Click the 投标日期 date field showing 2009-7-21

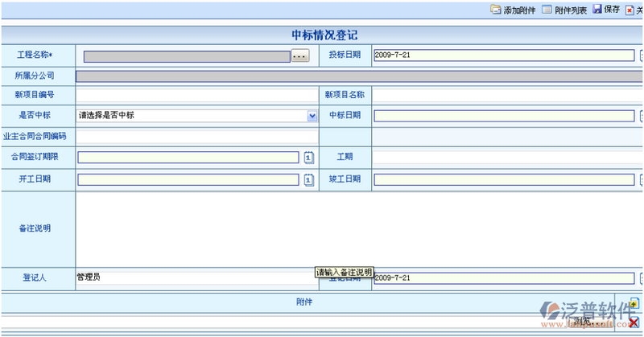[504, 55]
